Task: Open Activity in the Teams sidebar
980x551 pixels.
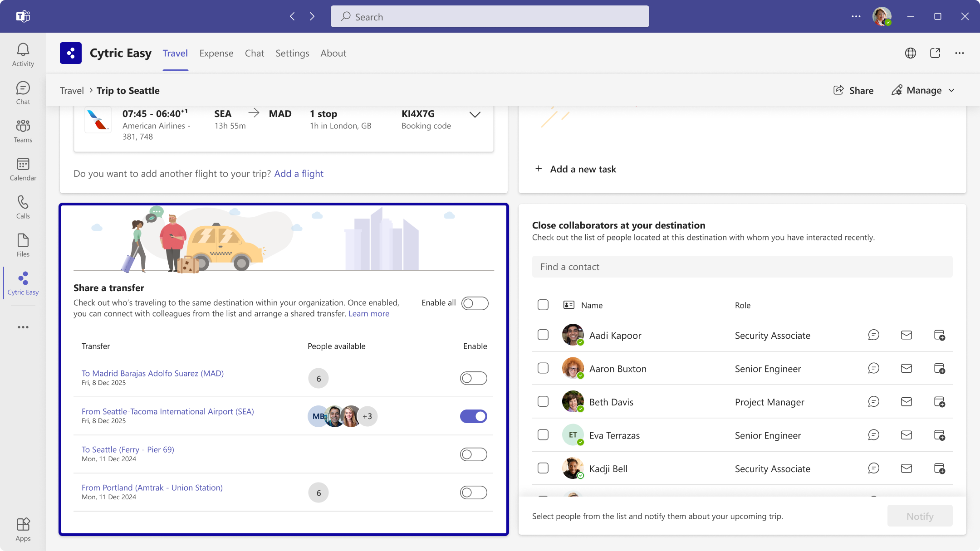Action: tap(23, 54)
